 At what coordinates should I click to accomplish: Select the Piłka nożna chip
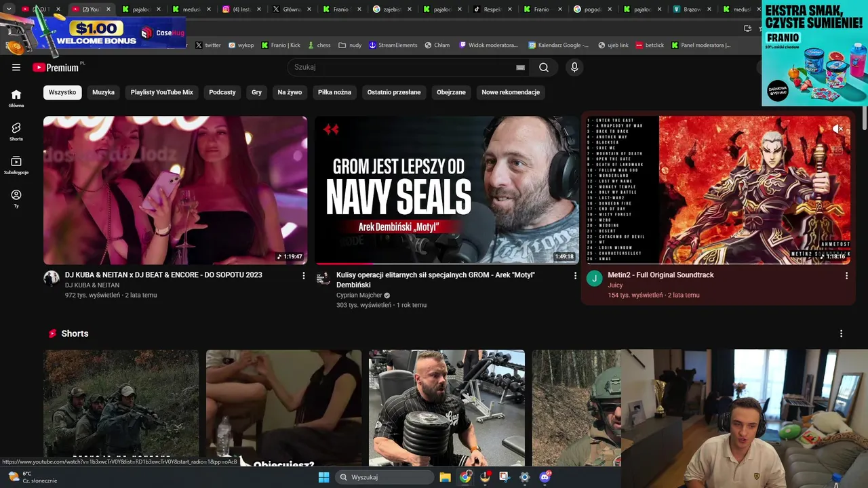(x=334, y=92)
